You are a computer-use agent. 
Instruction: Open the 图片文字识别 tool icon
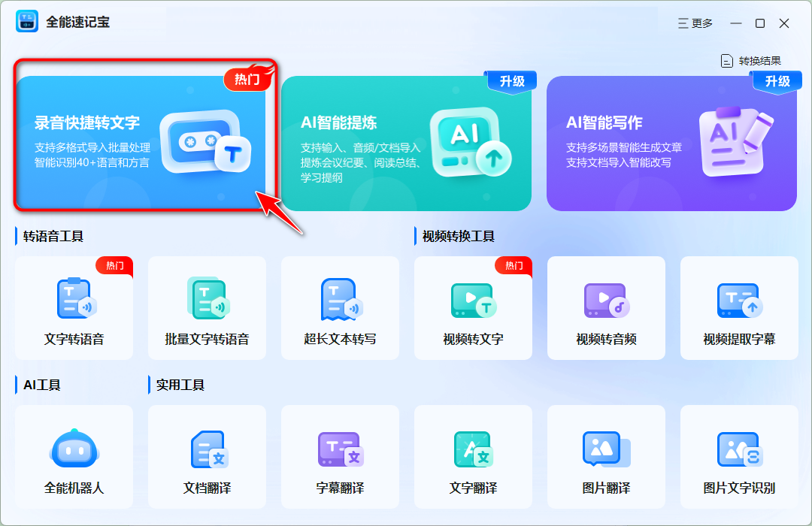pos(739,449)
